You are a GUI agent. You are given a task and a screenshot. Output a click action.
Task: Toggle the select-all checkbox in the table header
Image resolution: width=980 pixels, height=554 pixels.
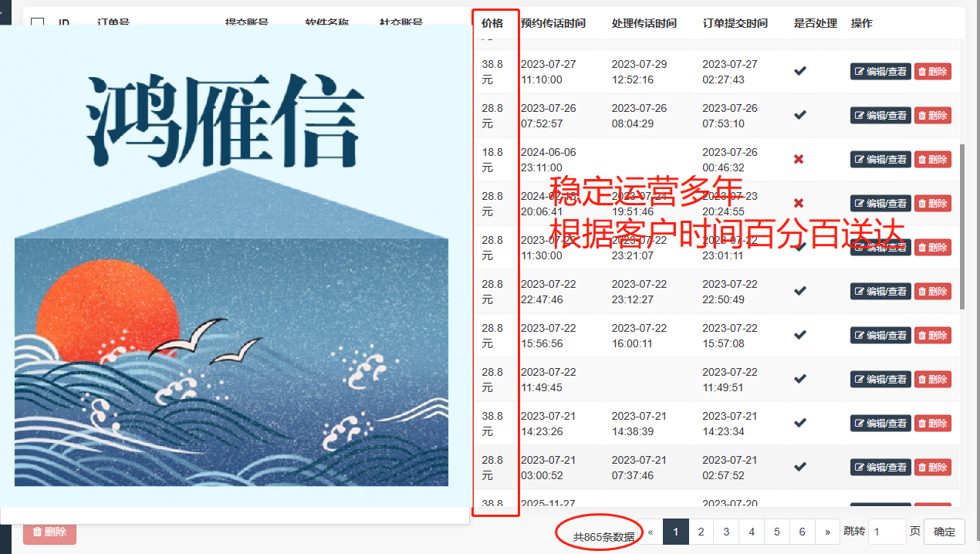(37, 23)
